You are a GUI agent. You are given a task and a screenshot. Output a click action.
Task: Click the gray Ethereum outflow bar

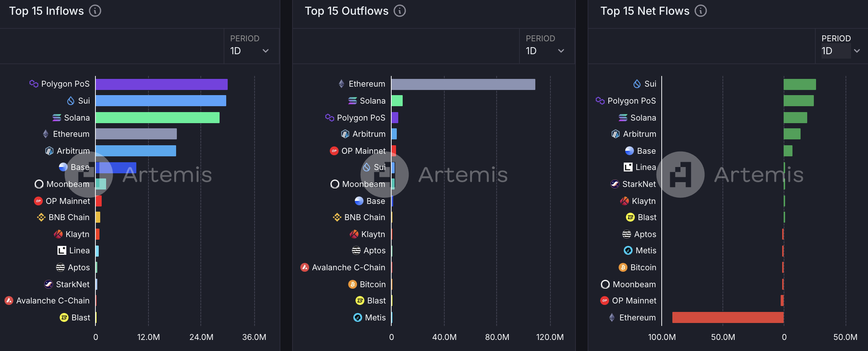point(463,84)
